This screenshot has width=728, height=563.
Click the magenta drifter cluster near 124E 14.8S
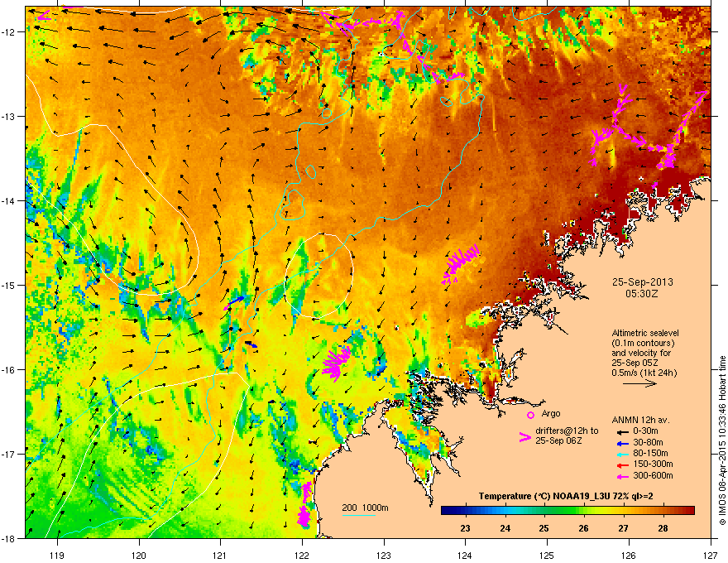(460, 265)
